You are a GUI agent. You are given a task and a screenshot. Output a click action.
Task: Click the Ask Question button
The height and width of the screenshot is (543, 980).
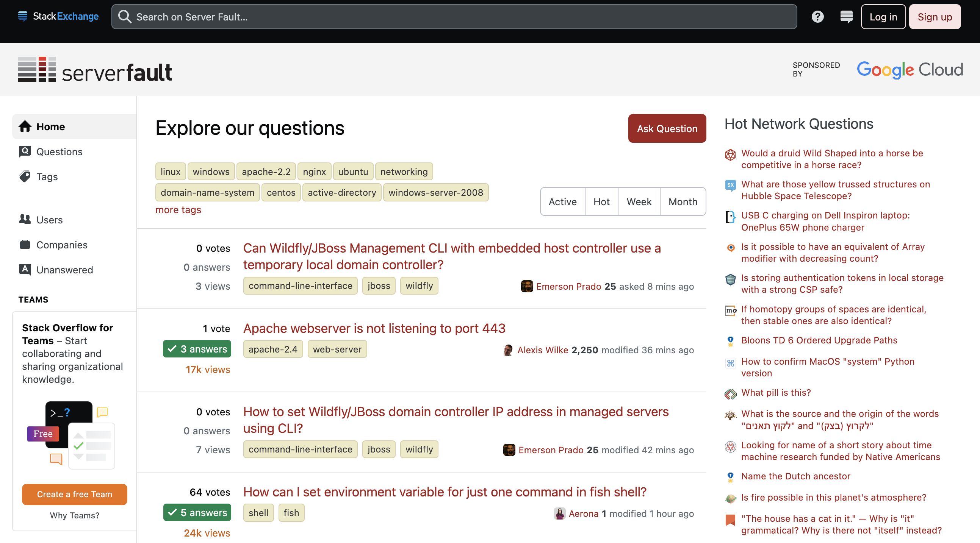click(667, 128)
